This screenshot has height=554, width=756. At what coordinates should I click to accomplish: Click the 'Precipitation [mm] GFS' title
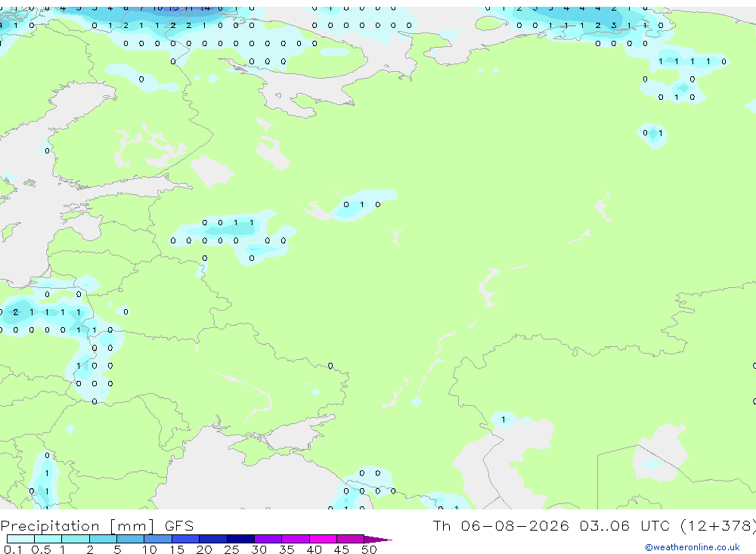pos(97,526)
